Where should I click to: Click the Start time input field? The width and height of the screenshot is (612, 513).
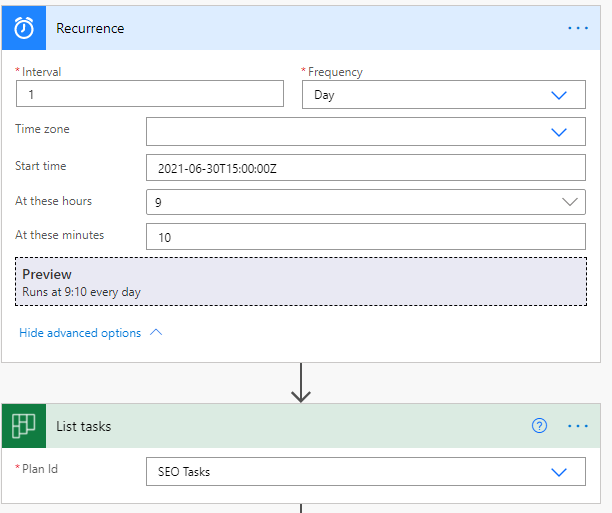point(366,168)
